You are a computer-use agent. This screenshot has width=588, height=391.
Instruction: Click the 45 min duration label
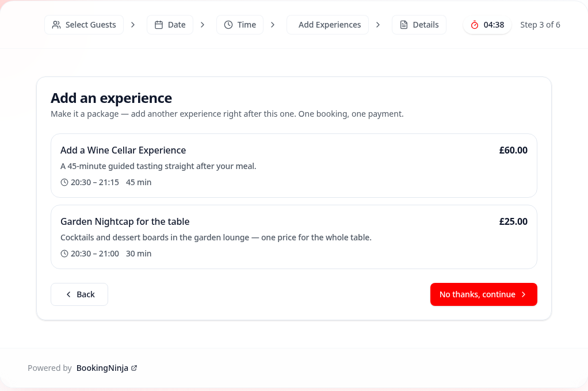(139, 182)
